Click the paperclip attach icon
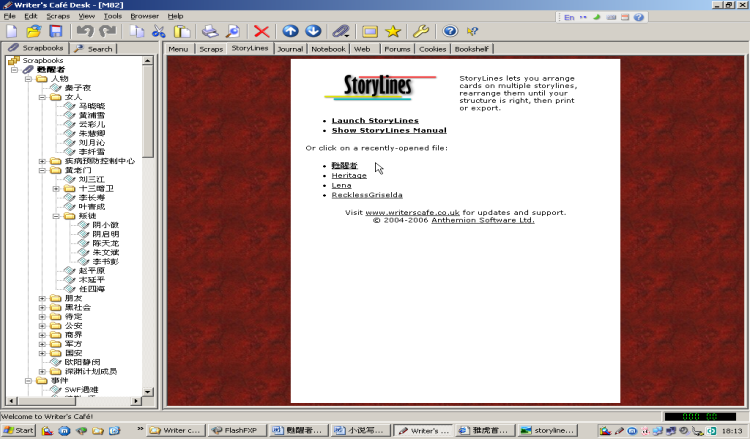This screenshot has height=439, width=750. (x=341, y=32)
